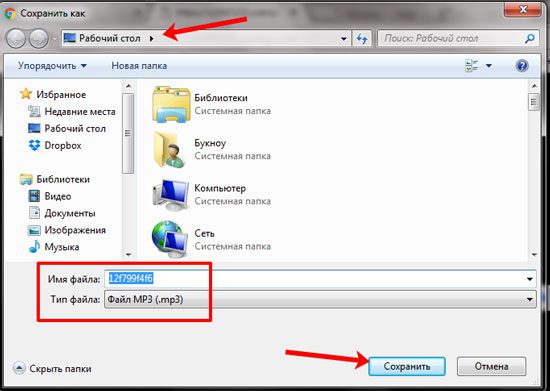Click the desktop icon in address bar

[69, 38]
